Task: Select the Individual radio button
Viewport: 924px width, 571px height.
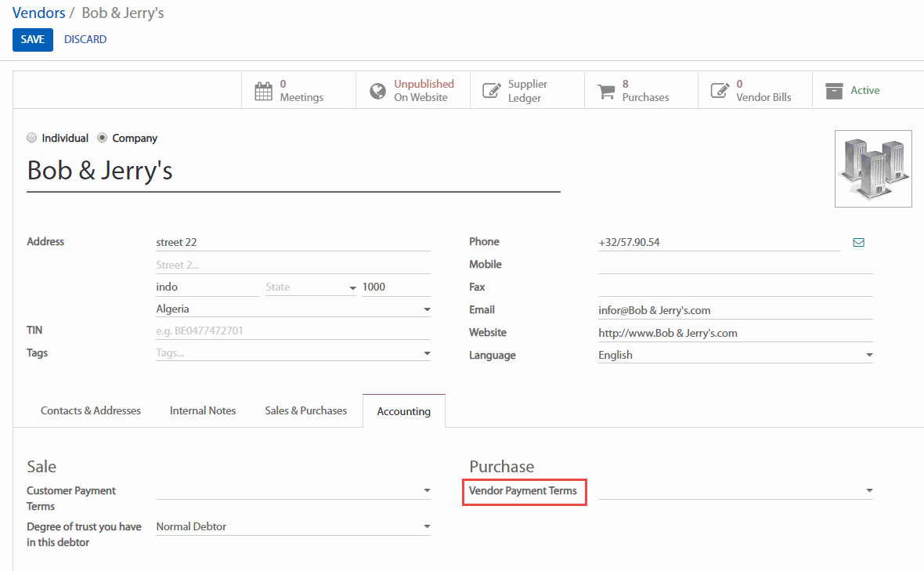Action: tap(32, 138)
